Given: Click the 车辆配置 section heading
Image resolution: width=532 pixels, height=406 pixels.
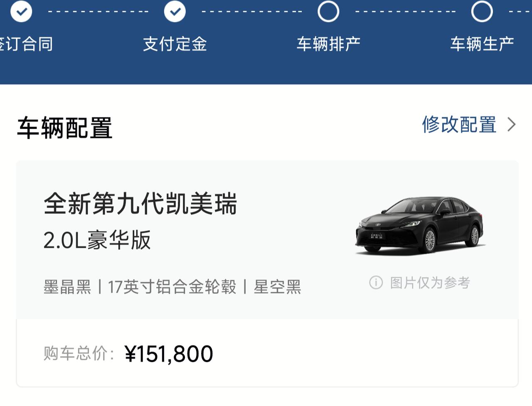Looking at the screenshot, I should pyautogui.click(x=65, y=128).
